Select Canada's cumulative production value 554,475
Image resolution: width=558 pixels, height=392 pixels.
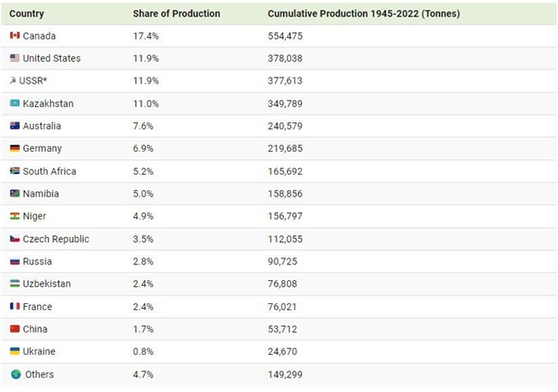(x=285, y=36)
